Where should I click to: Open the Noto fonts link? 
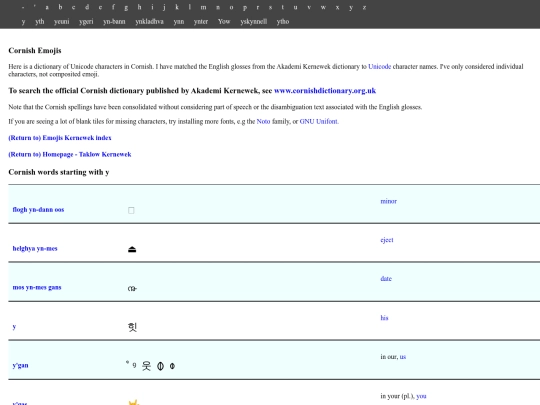(263, 121)
